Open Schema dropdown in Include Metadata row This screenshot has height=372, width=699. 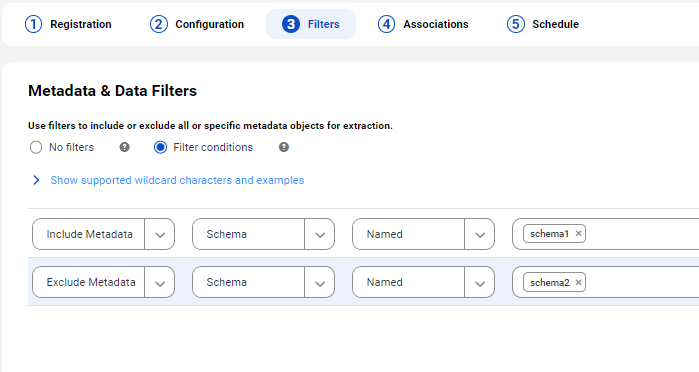[263, 234]
